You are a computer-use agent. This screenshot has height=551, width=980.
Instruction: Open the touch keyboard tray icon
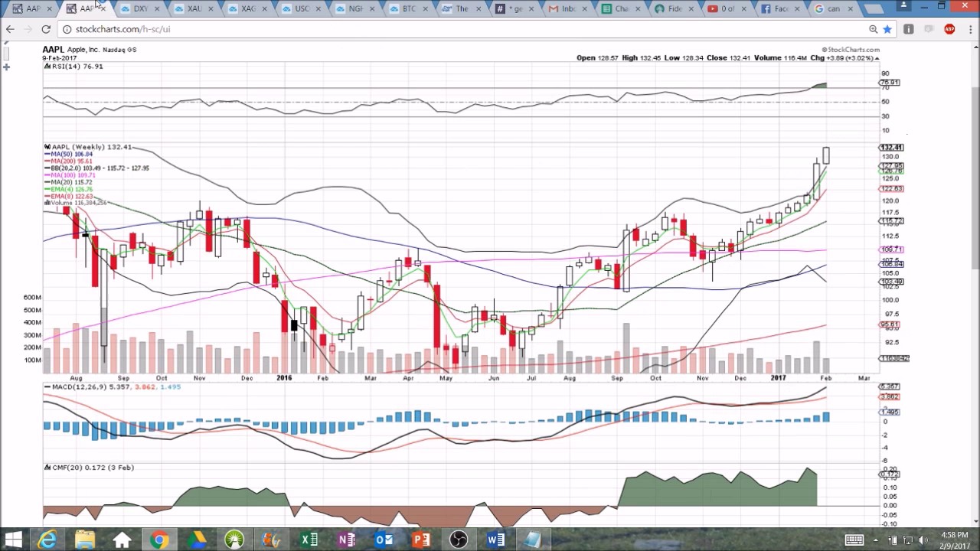(854, 540)
